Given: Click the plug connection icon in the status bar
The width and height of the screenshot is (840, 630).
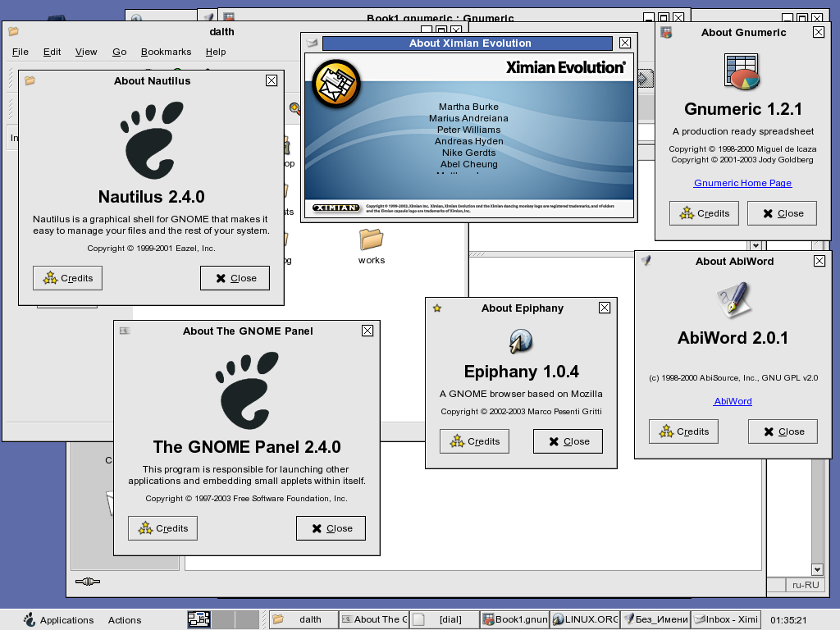Looking at the screenshot, I should tap(88, 582).
